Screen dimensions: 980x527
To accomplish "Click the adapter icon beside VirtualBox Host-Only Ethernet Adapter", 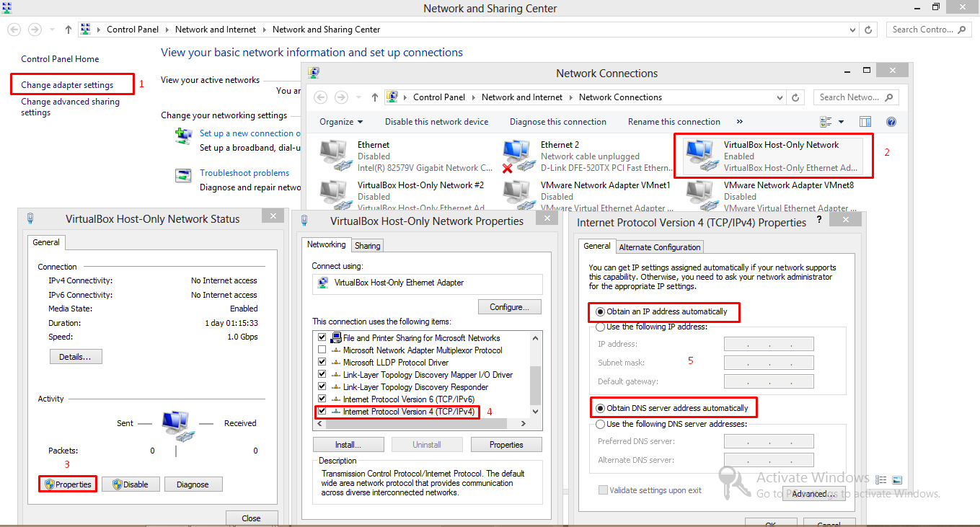I will click(x=323, y=283).
